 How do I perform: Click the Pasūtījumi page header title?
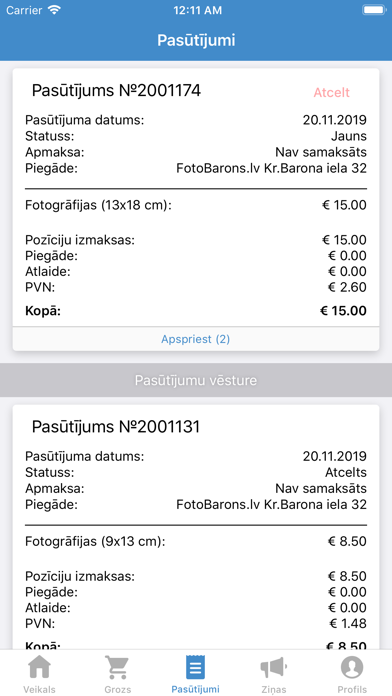pos(196,40)
